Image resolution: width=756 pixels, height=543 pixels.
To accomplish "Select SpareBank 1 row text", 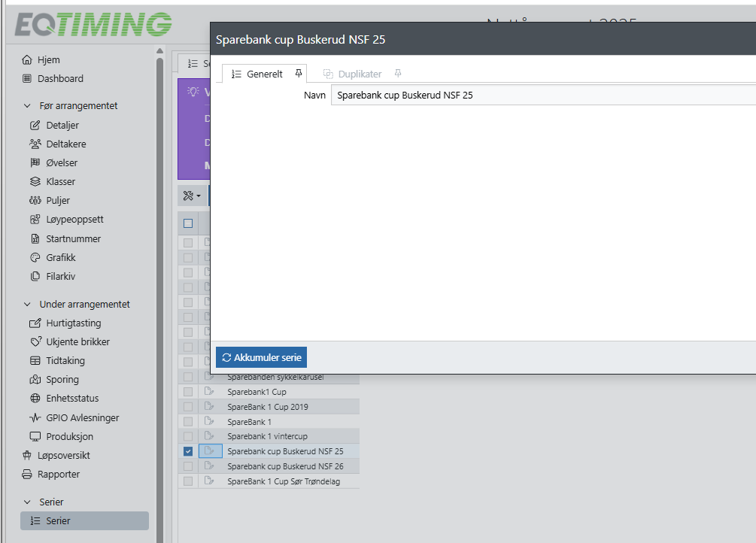I will [x=249, y=421].
